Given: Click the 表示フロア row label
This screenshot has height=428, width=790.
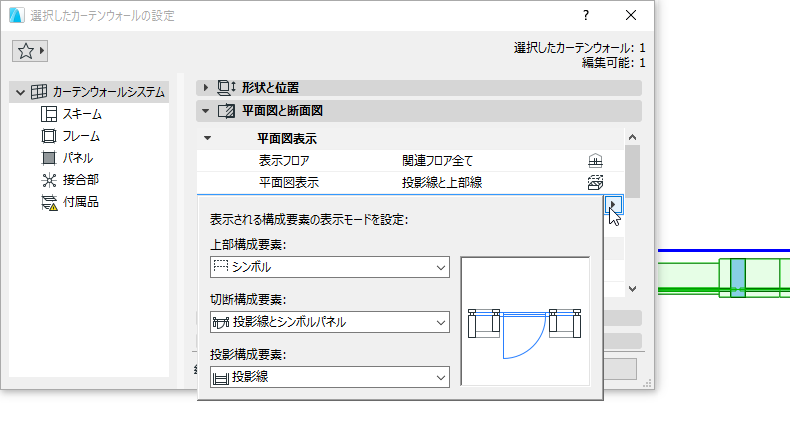Looking at the screenshot, I should (x=284, y=161).
